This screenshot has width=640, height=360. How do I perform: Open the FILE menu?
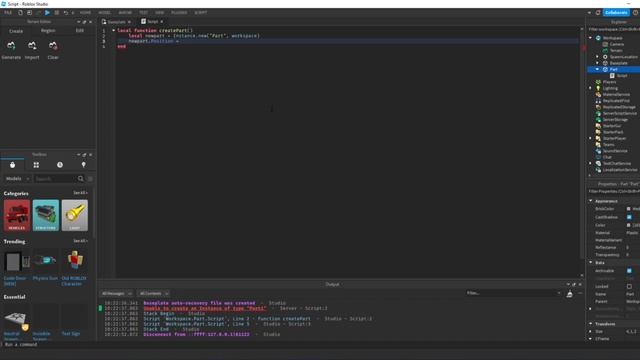(x=8, y=13)
